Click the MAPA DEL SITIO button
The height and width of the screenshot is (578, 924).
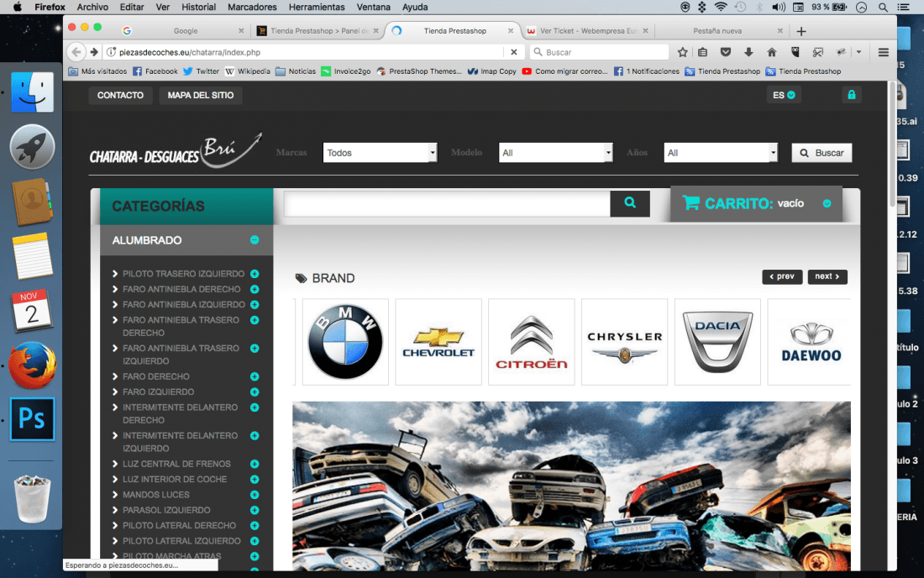tap(201, 95)
